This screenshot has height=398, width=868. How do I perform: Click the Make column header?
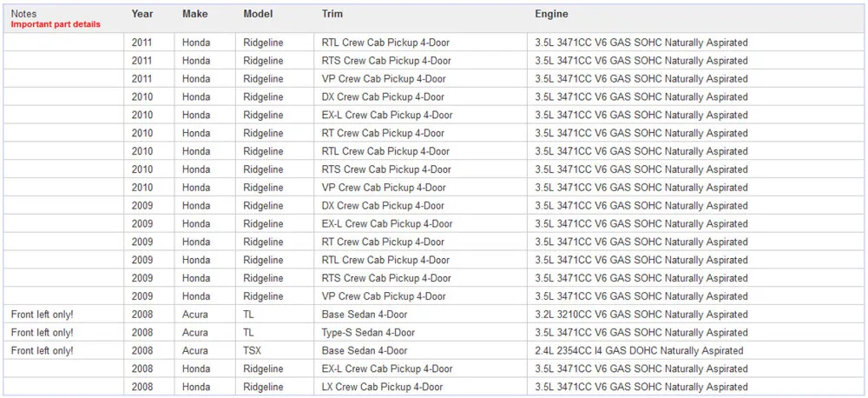[x=194, y=14]
